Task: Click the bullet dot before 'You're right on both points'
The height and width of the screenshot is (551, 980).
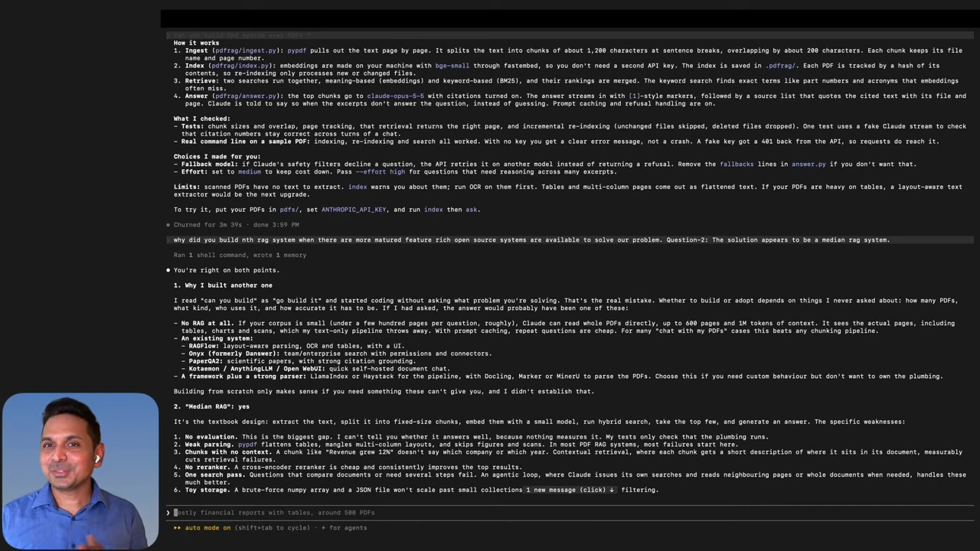Action: (168, 270)
